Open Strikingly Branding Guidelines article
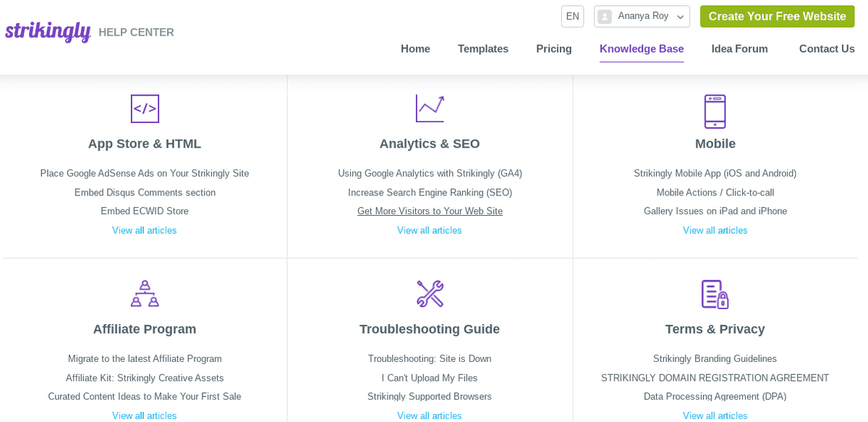Screen dimensions: 868x422 click(715, 359)
